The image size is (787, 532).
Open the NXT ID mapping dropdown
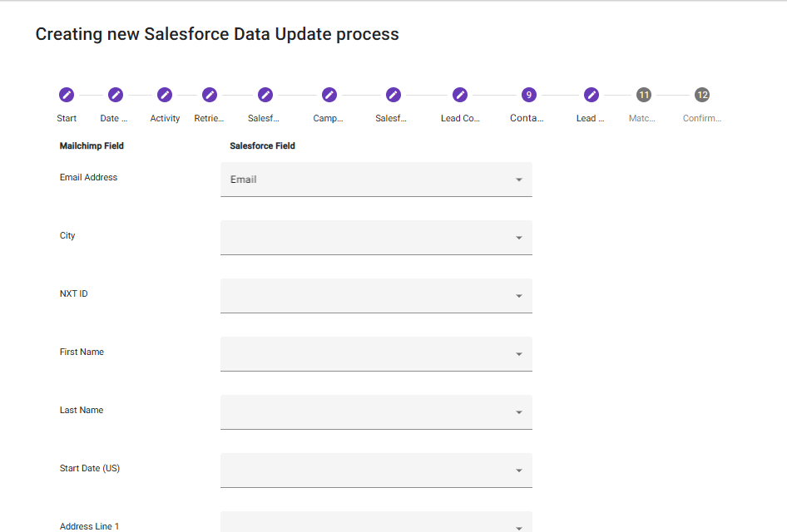[x=376, y=296]
